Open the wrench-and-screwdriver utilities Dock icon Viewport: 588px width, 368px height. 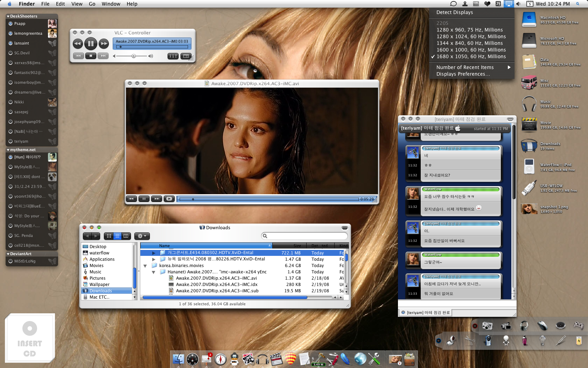tap(374, 359)
